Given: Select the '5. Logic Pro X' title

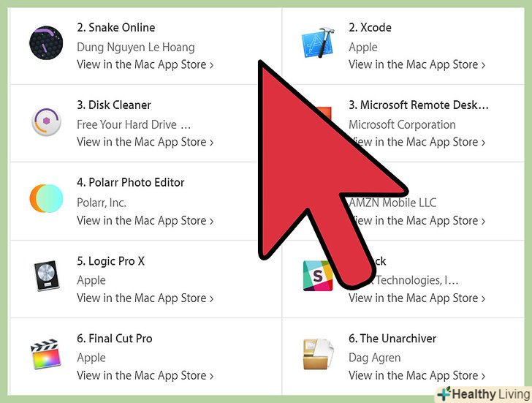Looking at the screenshot, I should 111,261.
